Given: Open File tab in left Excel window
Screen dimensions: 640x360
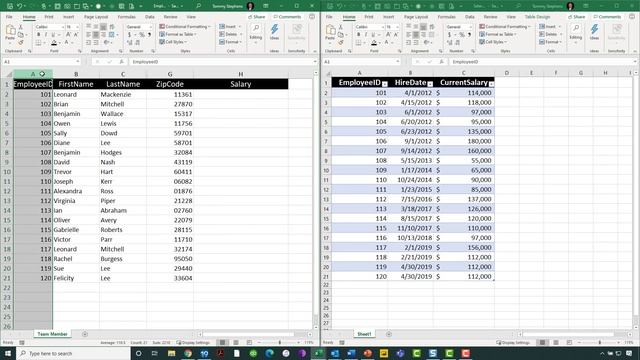Looking at the screenshot, I should coord(9,17).
